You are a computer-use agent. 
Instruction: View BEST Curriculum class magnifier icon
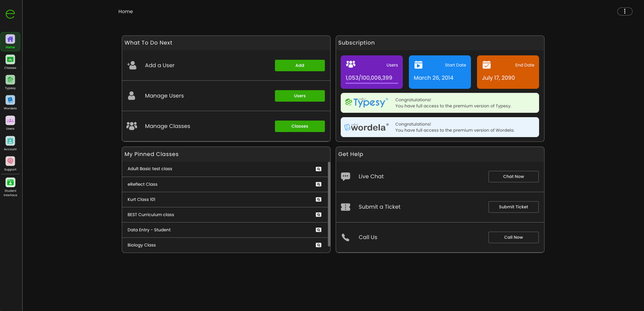(x=318, y=215)
